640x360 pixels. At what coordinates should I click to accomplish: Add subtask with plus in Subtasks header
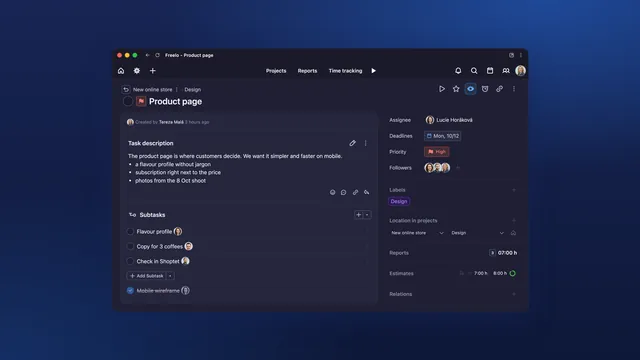click(x=358, y=215)
